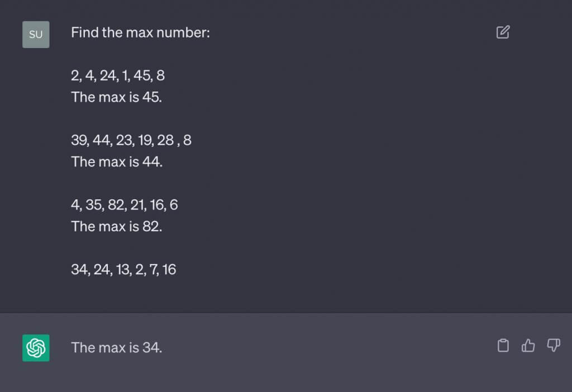
Task: Click the line "The max is 44."
Action: [x=116, y=162]
